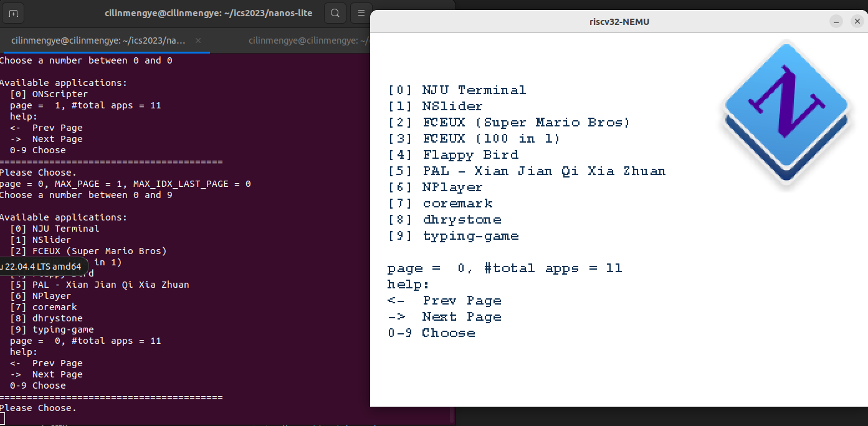
Task: Select '[0] NJU Terminal' in NEMU window
Action: (x=457, y=90)
